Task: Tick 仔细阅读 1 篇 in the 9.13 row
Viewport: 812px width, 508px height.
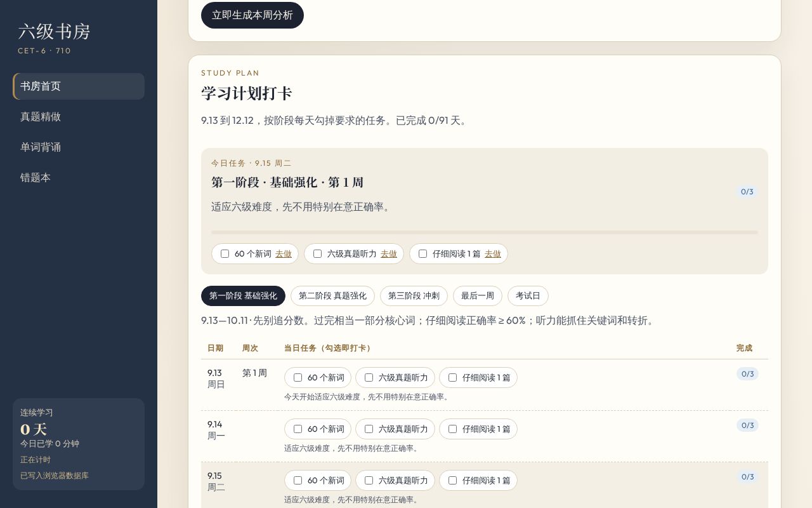Action: pyautogui.click(x=452, y=378)
